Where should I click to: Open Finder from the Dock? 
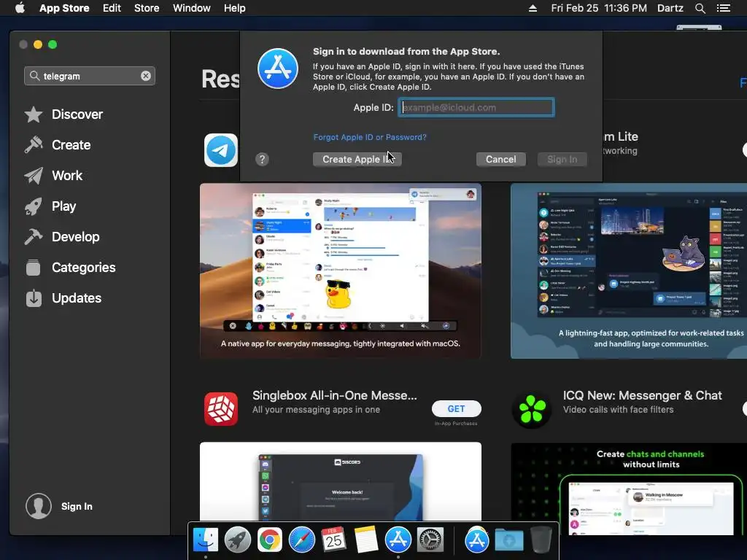206,540
